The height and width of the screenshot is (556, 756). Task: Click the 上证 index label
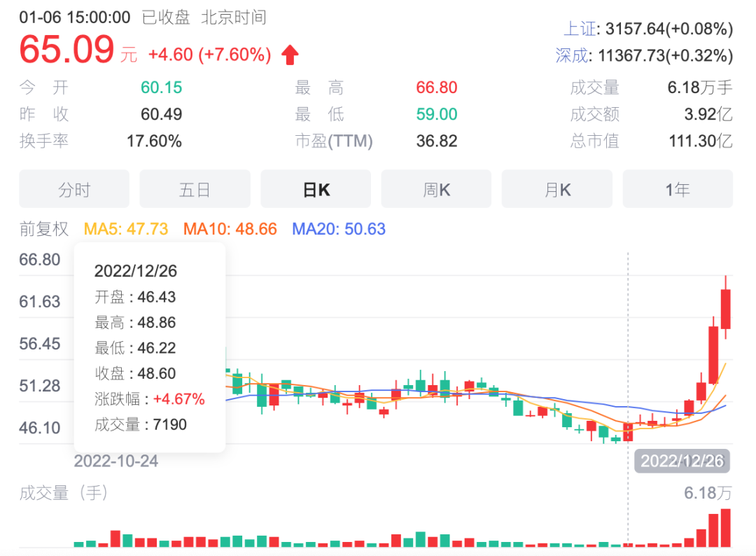click(x=580, y=29)
